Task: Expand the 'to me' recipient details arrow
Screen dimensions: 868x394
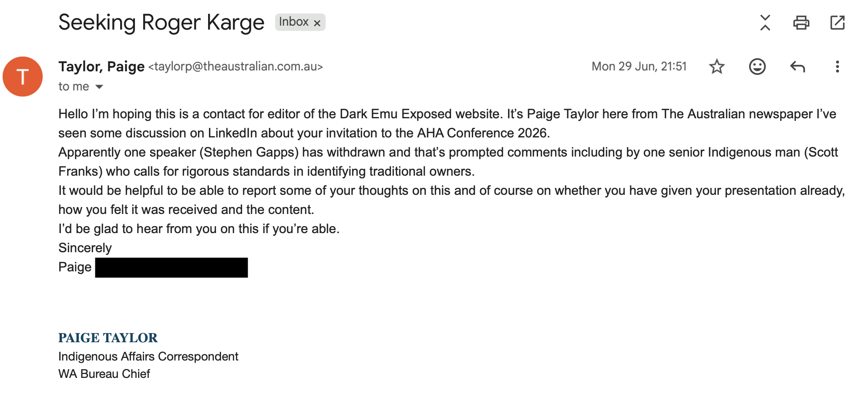Action: tap(99, 87)
